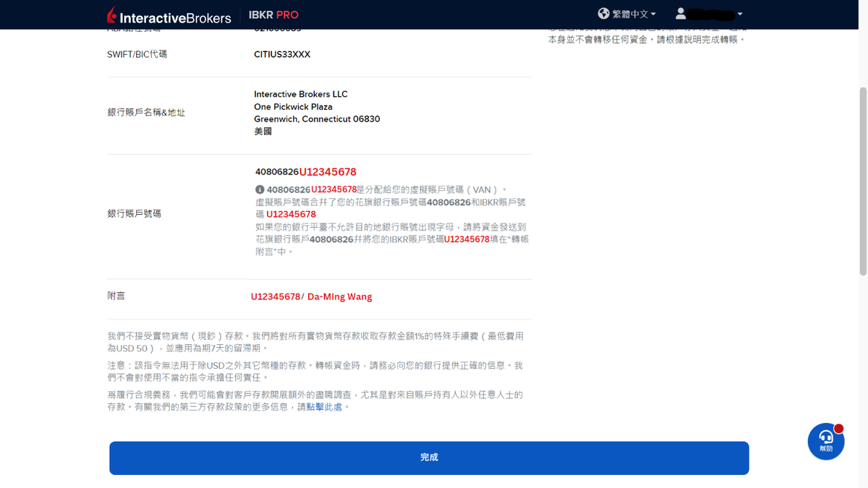Click the red notification dot on help icon
This screenshot has height=488, width=868.
(x=839, y=428)
